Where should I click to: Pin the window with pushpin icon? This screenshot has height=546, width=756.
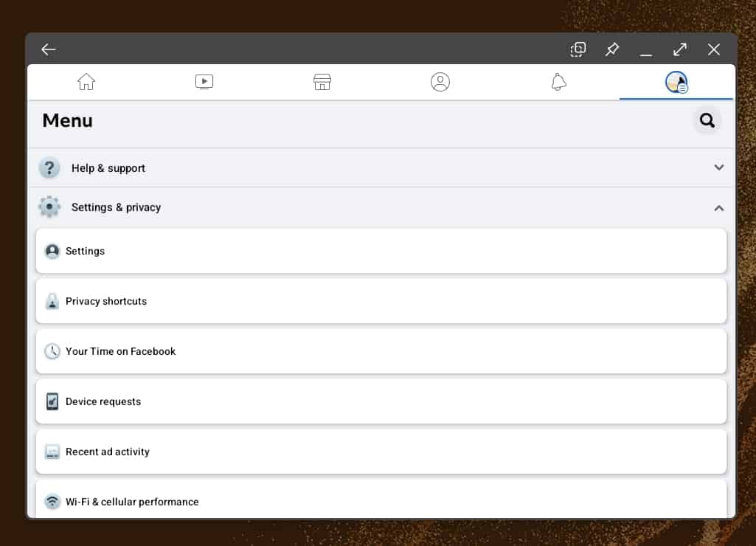612,49
